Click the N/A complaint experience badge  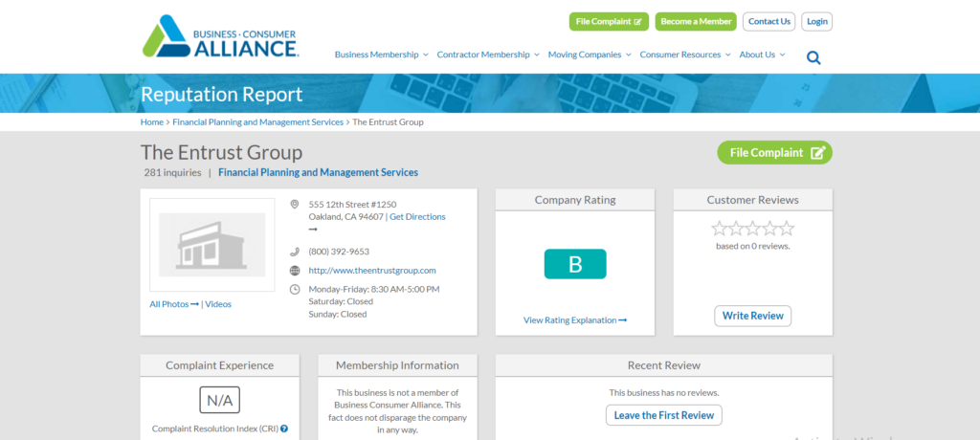pyautogui.click(x=219, y=400)
